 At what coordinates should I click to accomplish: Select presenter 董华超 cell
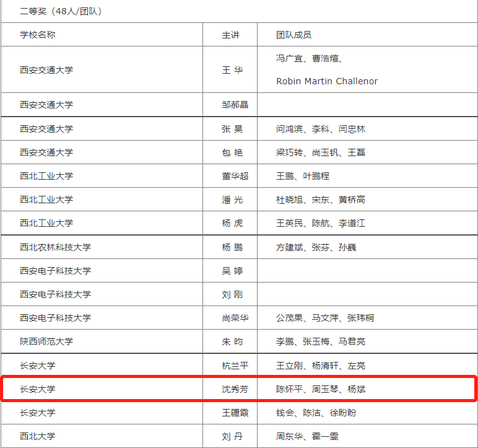235,176
